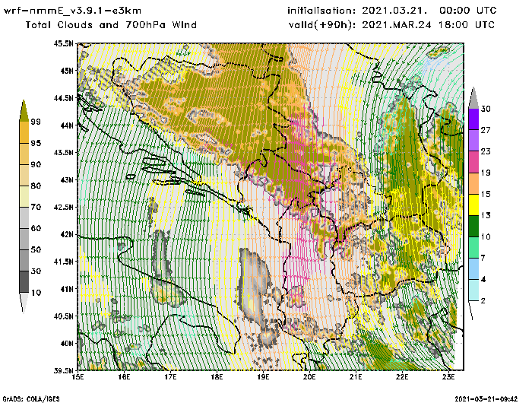Click the '15E' longitude label

pyautogui.click(x=78, y=377)
